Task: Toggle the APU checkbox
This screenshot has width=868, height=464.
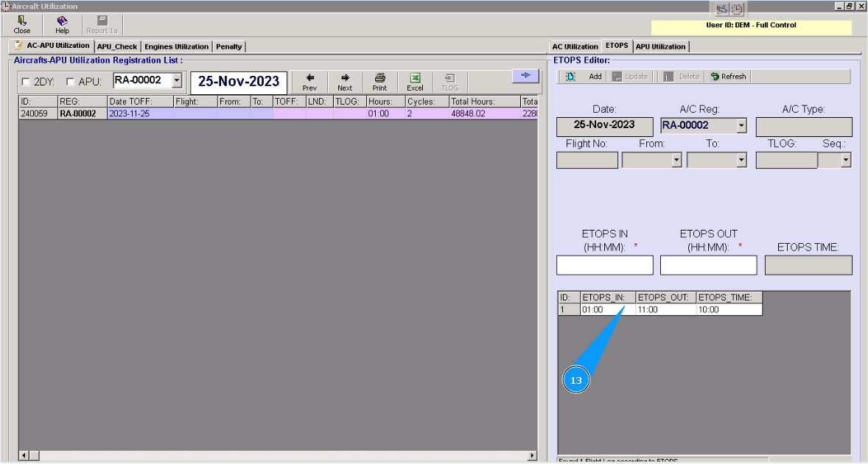Action: tap(70, 82)
